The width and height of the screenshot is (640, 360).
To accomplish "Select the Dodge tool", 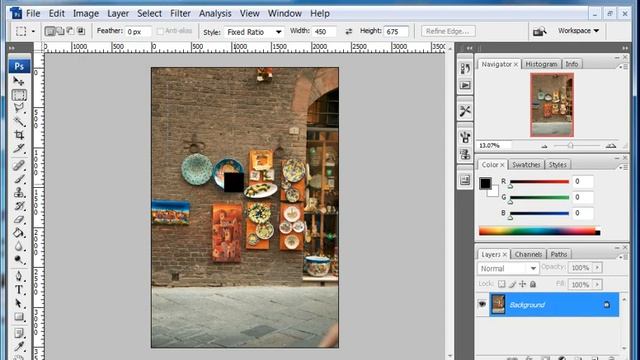I will click(19, 260).
